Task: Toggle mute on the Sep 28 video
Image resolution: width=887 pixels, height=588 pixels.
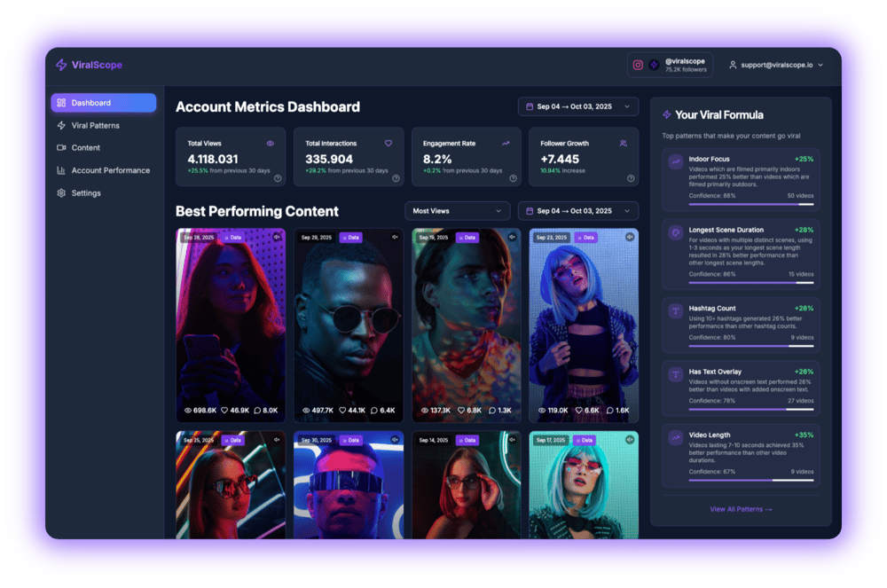Action: tap(277, 238)
